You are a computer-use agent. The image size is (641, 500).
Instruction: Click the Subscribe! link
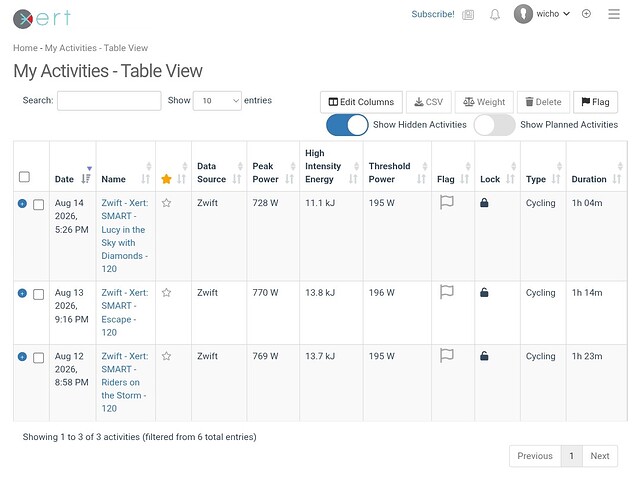coord(433,14)
